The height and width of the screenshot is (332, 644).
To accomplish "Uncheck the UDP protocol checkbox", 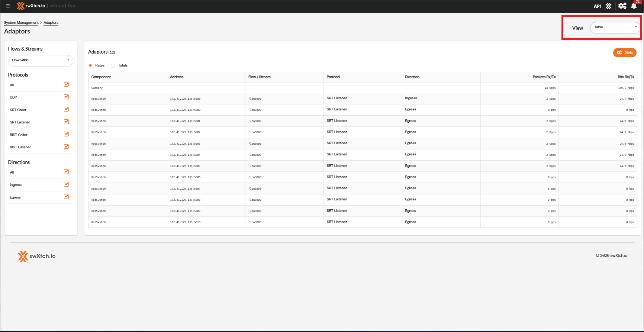I will click(66, 97).
